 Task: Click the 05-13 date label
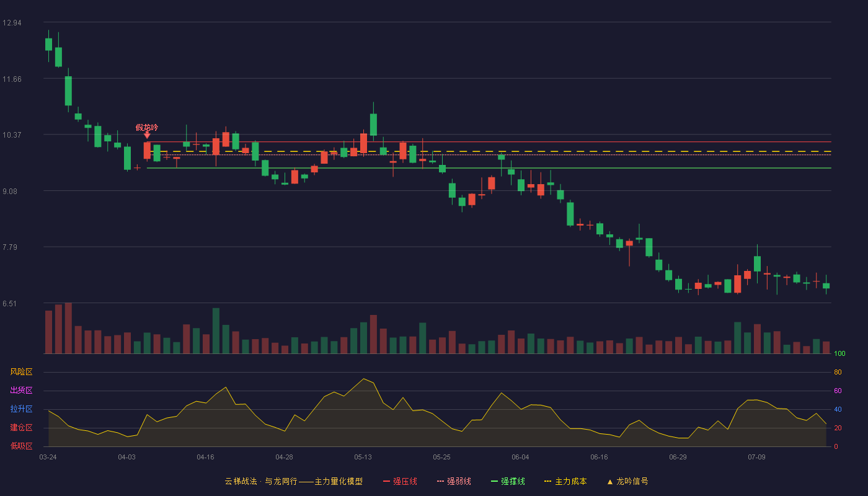pyautogui.click(x=363, y=457)
